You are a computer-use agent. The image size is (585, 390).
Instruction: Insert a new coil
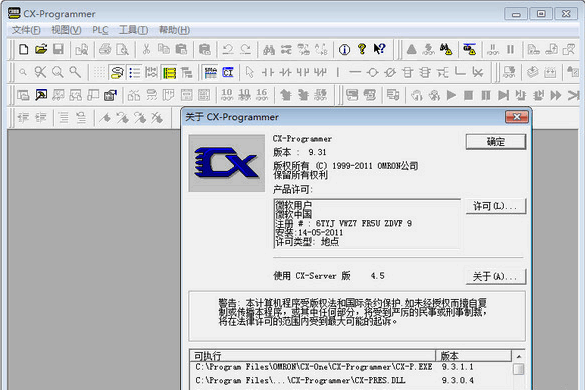(372, 72)
